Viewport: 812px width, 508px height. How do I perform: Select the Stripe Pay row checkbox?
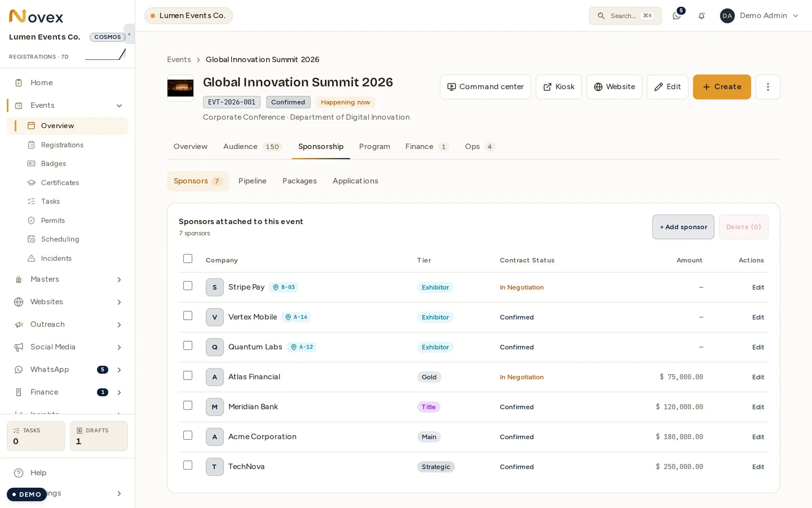coord(188,286)
